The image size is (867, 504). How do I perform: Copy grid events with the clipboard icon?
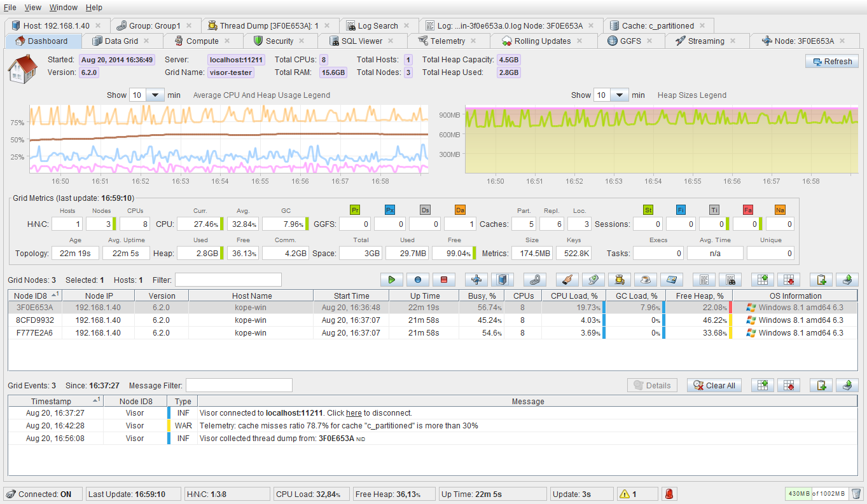821,385
